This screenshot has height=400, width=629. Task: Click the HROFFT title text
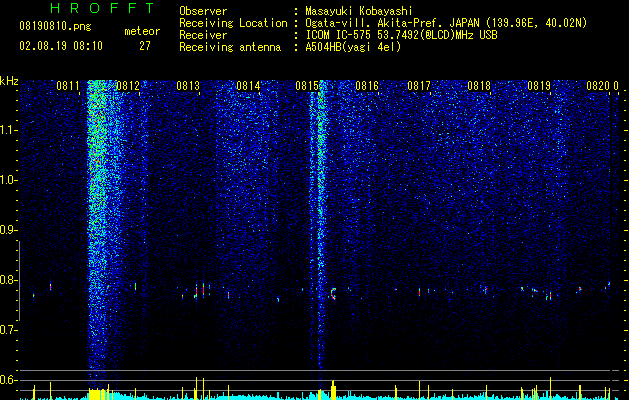102,8
